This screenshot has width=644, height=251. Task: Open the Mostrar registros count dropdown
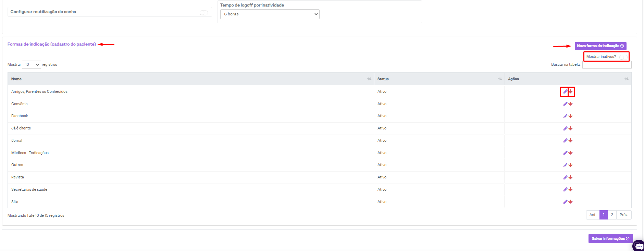click(32, 65)
